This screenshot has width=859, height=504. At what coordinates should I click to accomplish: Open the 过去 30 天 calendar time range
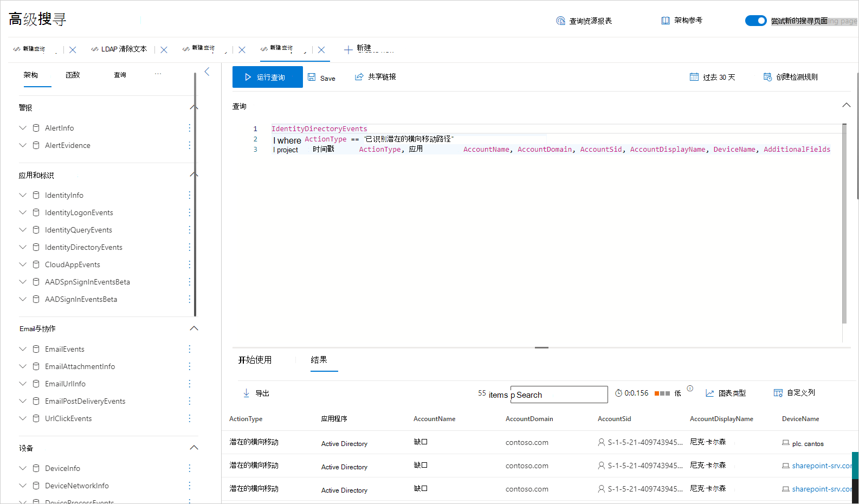tap(694, 77)
